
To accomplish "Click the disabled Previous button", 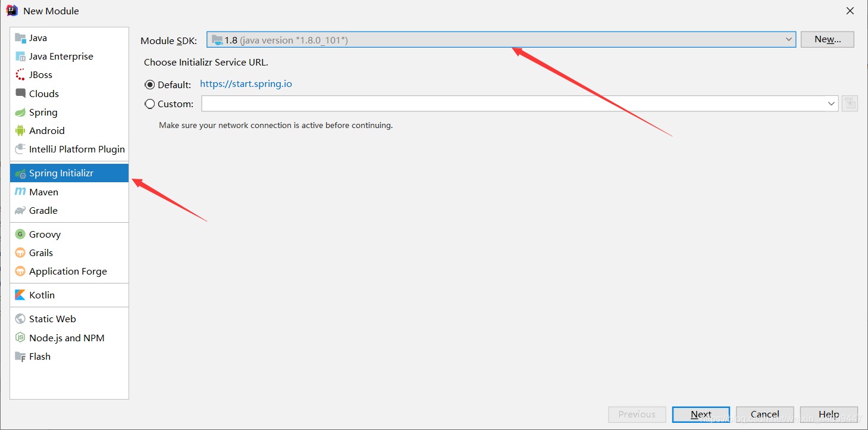I will click(x=637, y=415).
